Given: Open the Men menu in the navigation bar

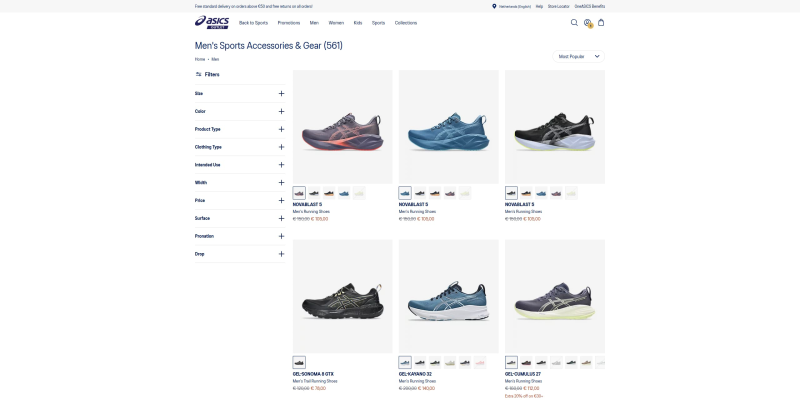Looking at the screenshot, I should pos(314,23).
